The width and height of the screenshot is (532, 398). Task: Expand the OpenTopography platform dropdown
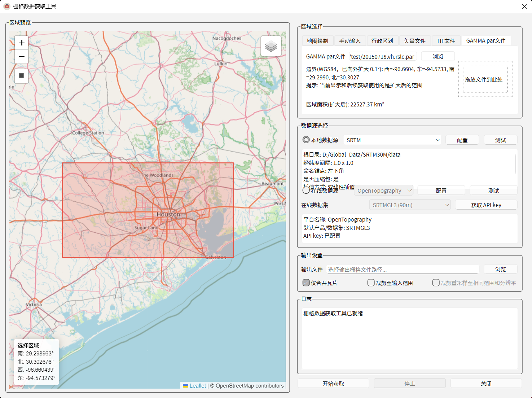(x=384, y=191)
